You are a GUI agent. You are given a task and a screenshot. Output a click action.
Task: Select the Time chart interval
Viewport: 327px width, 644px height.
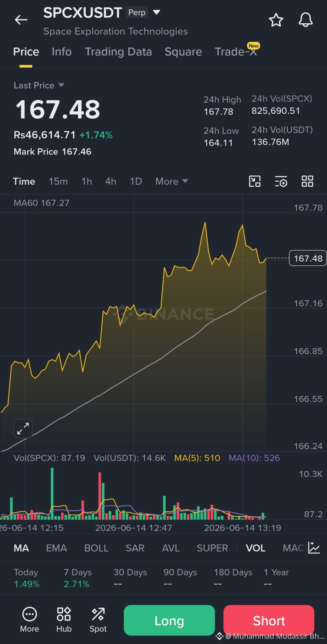pyautogui.click(x=24, y=181)
